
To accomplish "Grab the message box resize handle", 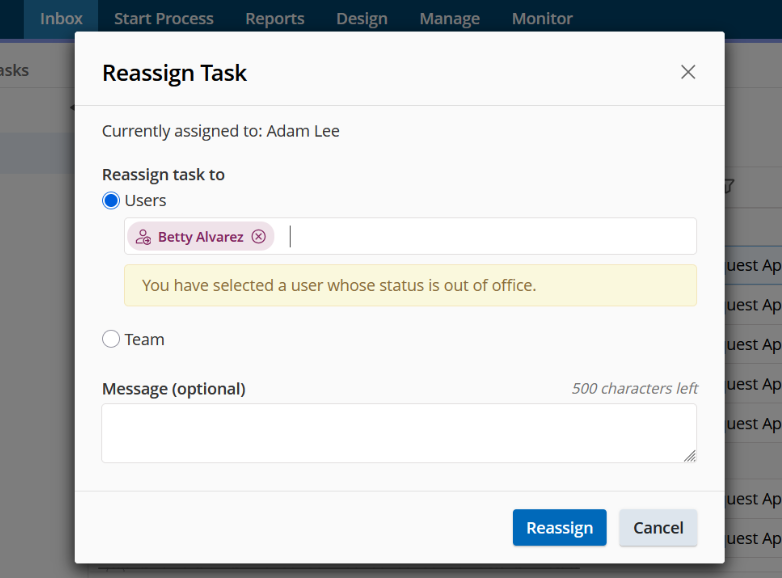I will pos(689,455).
